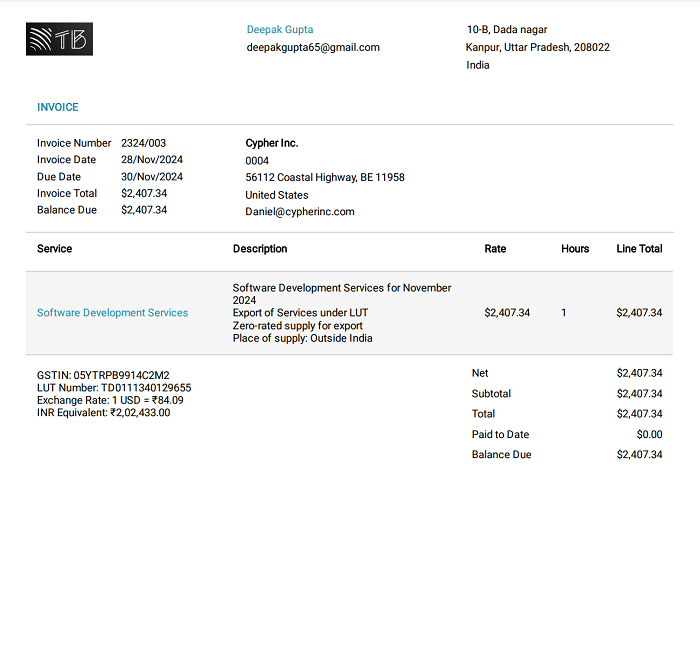Click the Paid to Date $0.00 value
Screen dimensions: 700x668
pos(649,435)
